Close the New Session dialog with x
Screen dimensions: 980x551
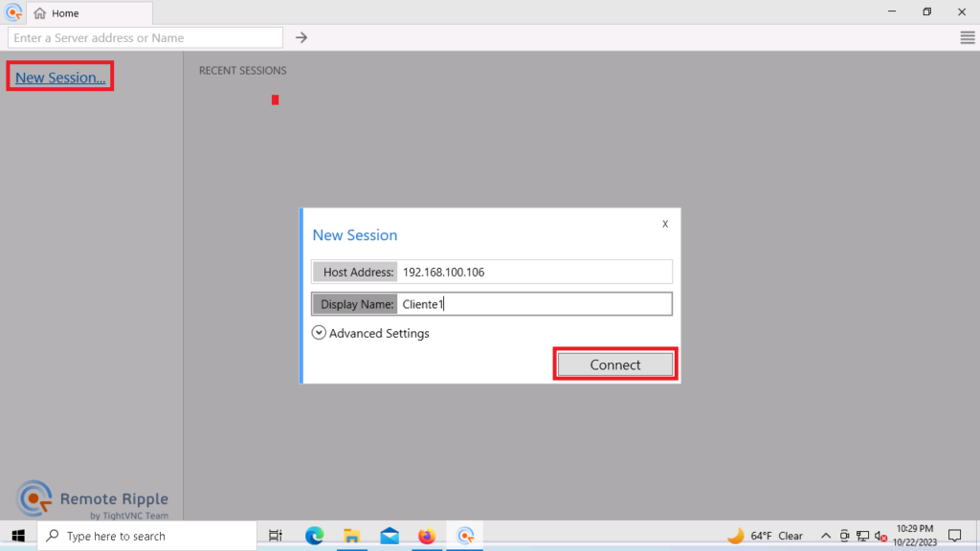click(665, 224)
